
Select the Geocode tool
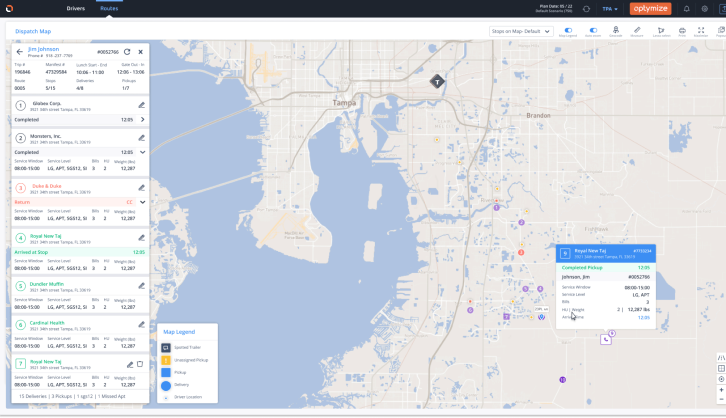(615, 30)
